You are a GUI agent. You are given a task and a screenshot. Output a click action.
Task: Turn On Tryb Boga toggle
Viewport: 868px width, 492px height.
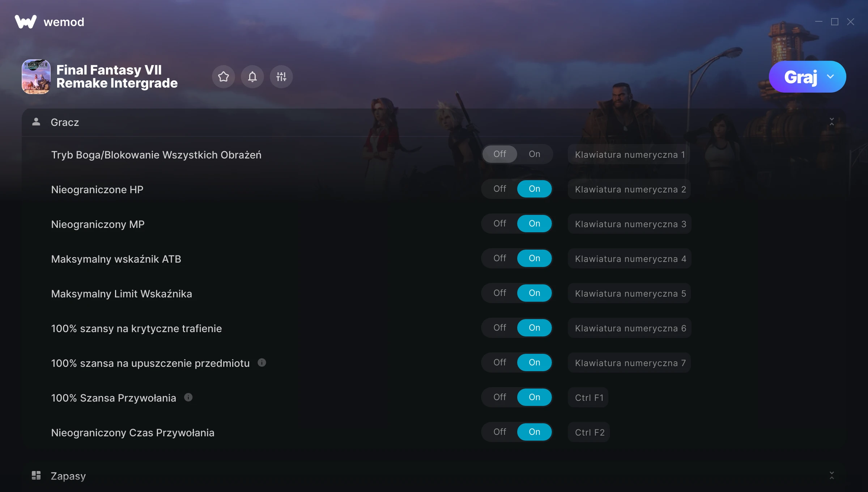pyautogui.click(x=534, y=154)
